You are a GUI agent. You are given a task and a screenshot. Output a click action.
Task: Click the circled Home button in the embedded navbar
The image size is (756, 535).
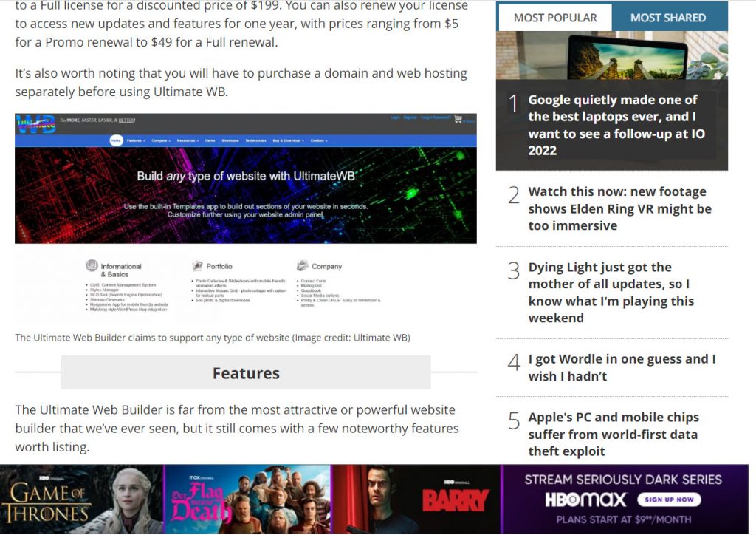(116, 140)
